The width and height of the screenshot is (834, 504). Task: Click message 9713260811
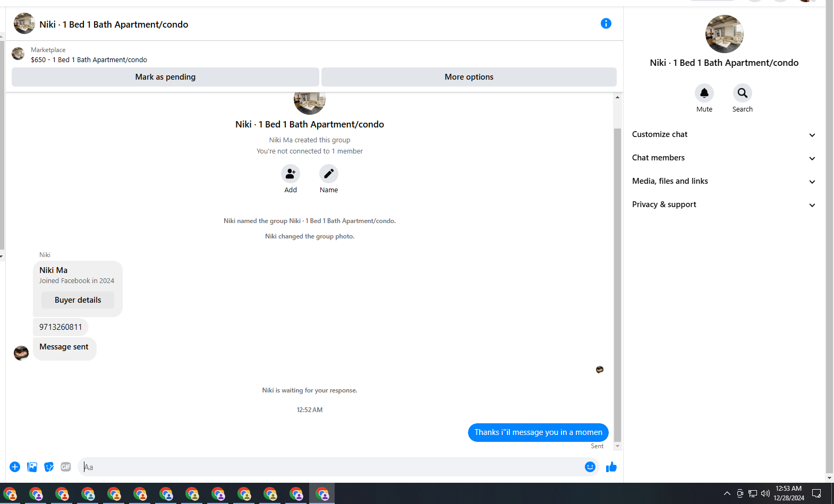(61, 327)
